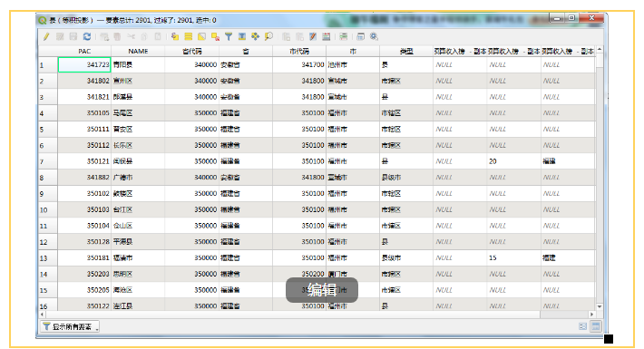The width and height of the screenshot is (644, 349).
Task: Click the actions gear-magnifier icon
Action: (x=374, y=36)
